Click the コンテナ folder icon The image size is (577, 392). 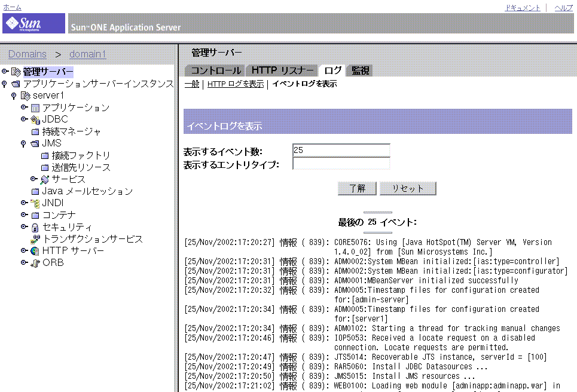(35, 216)
